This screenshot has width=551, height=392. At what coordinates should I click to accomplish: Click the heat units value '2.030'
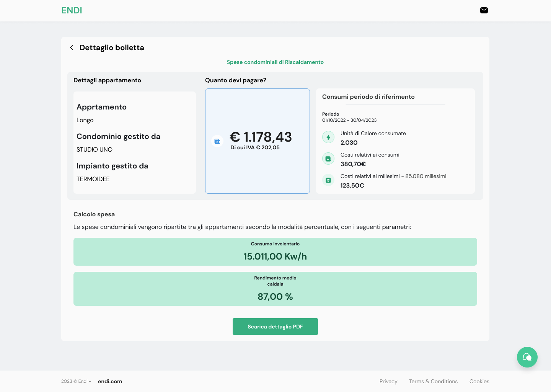[x=349, y=142]
